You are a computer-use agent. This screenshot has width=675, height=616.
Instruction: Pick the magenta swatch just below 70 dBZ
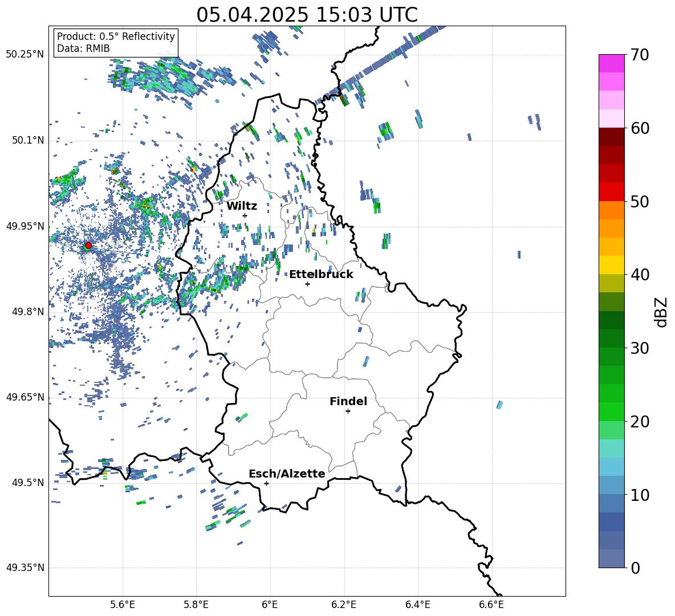612,63
